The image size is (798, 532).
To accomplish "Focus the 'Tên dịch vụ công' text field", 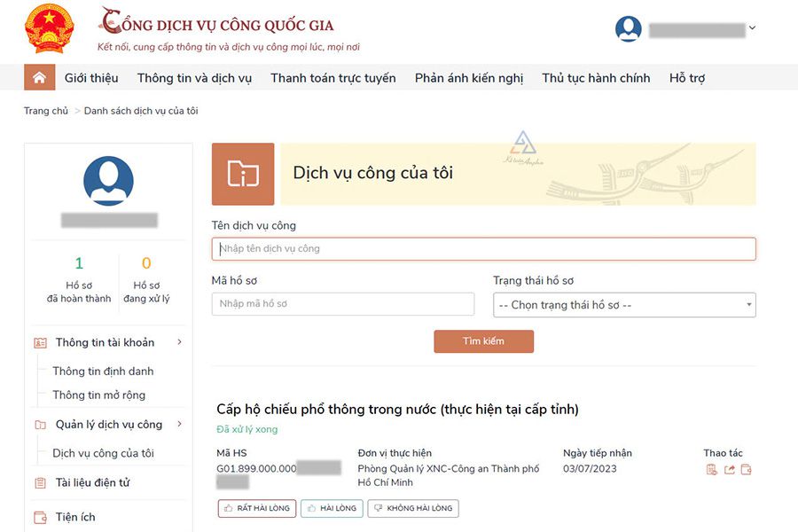I will tap(483, 248).
